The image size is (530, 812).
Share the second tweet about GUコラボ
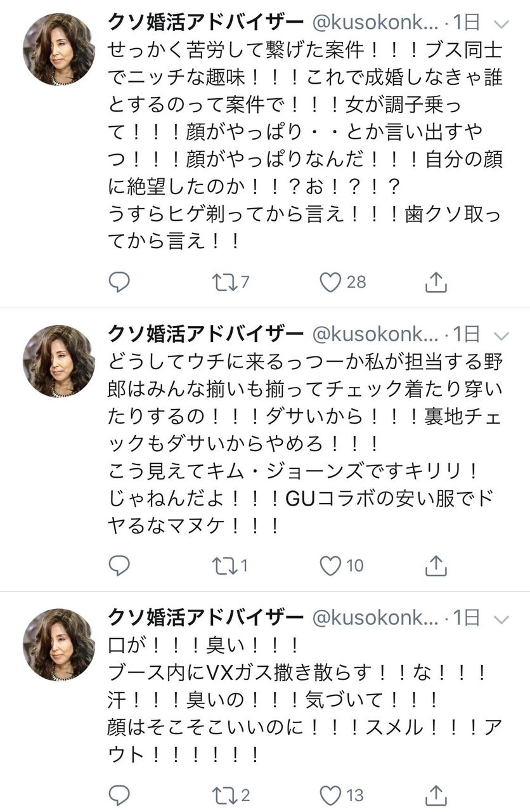pyautogui.click(x=436, y=565)
